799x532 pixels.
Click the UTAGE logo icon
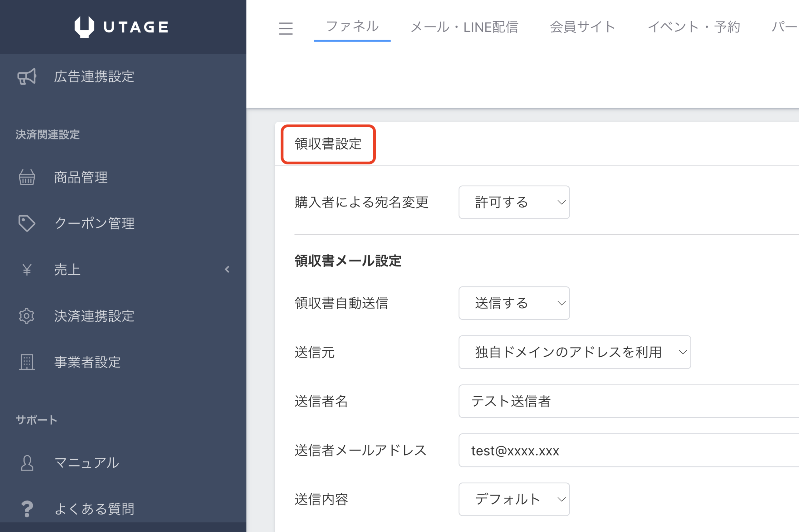tap(84, 27)
